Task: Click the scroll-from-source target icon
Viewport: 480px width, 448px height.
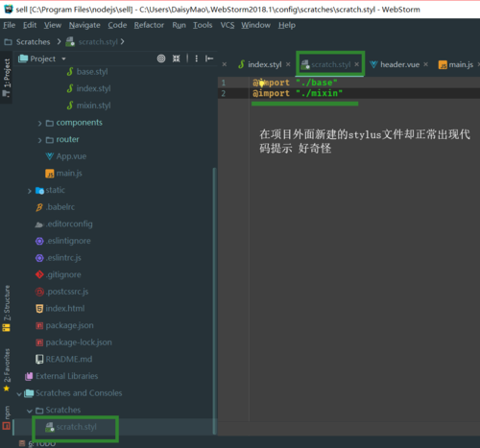Action: (161, 59)
